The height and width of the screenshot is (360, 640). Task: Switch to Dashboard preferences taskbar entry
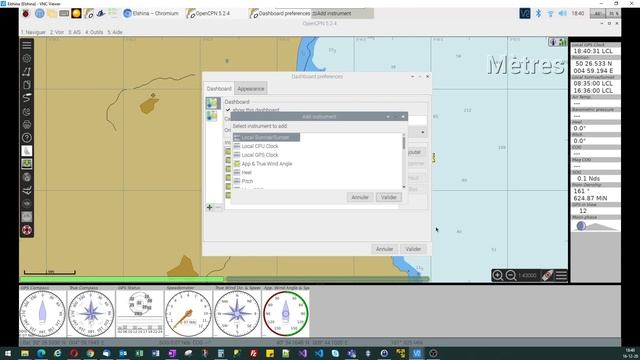[280, 13]
